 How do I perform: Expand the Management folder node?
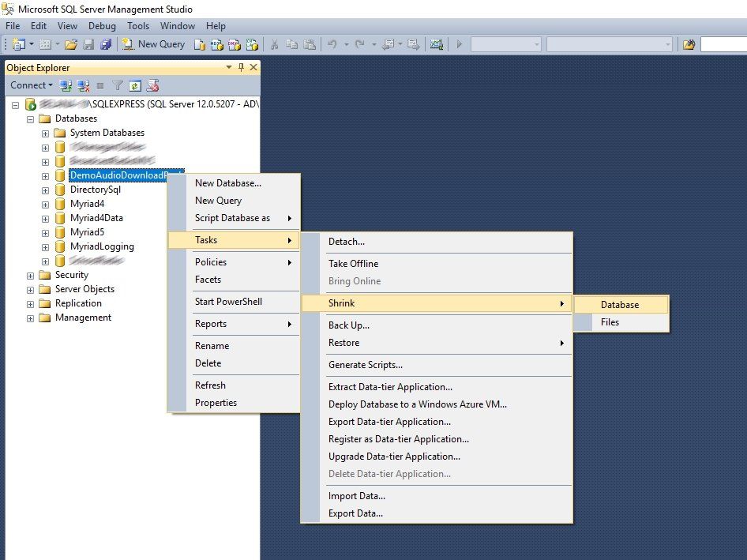(x=31, y=318)
